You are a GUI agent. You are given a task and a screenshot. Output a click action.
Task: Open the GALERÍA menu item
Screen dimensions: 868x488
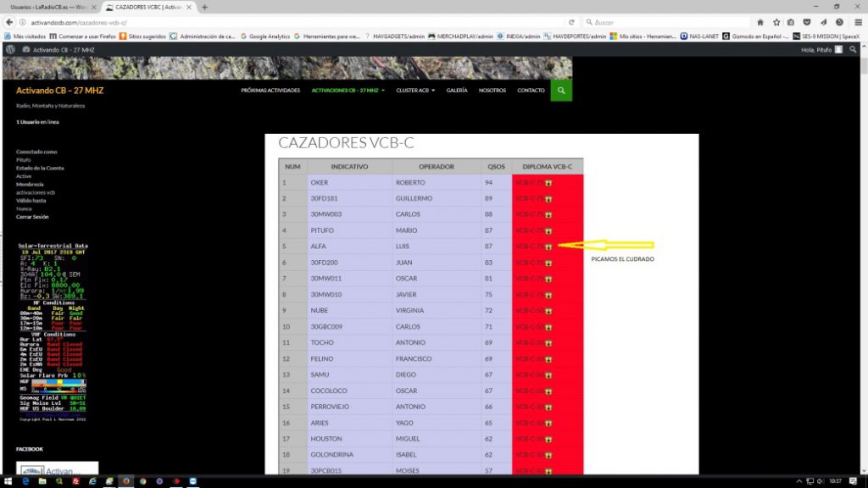pos(457,90)
